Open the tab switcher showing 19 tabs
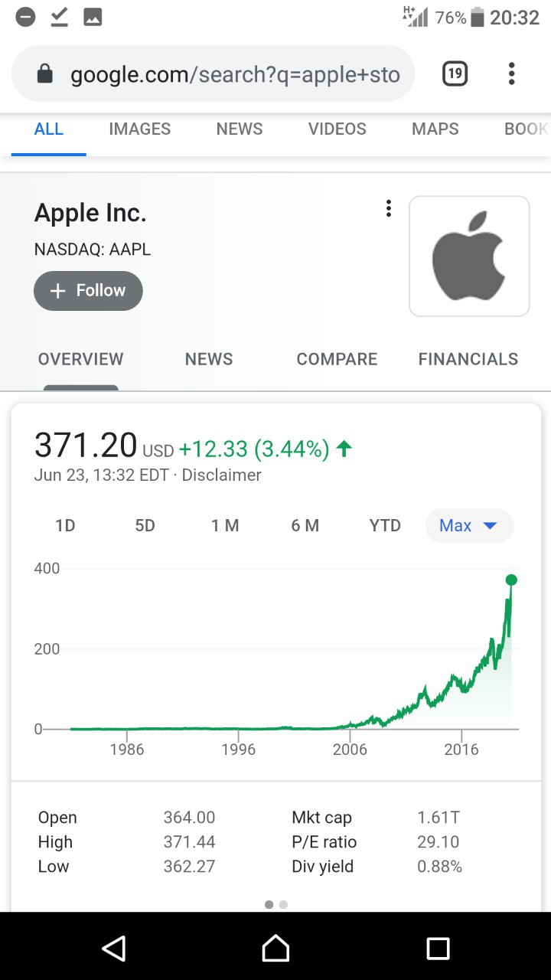Image resolution: width=551 pixels, height=980 pixels. pos(455,73)
